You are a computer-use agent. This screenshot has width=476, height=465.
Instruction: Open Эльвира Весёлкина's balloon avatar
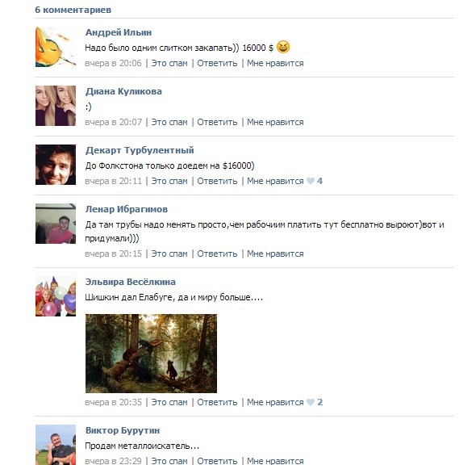[56, 296]
